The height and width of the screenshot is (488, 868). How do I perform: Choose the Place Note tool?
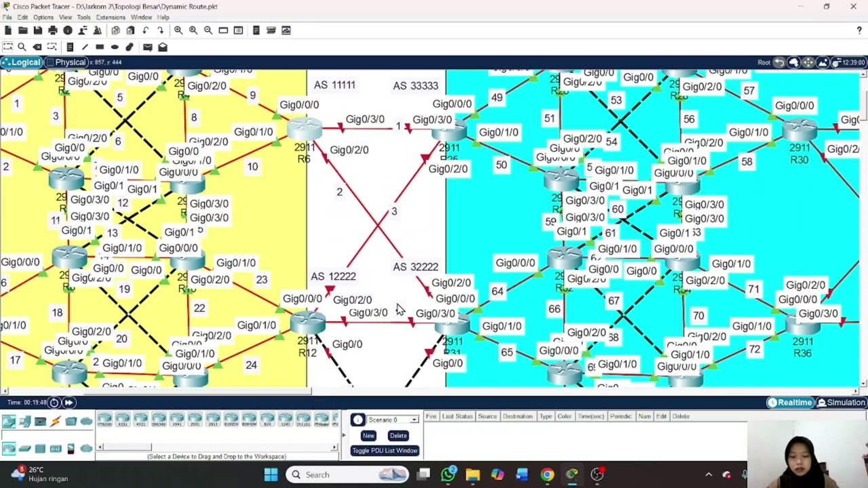(70, 47)
